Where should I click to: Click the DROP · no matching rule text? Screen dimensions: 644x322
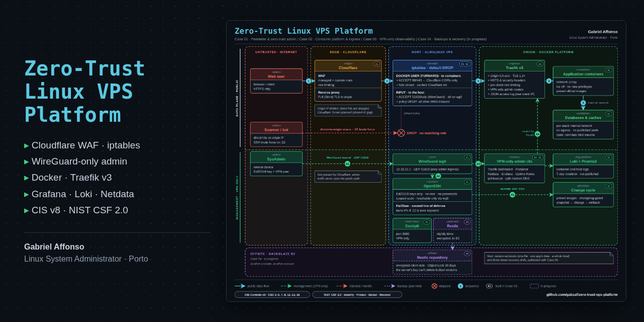coord(427,133)
